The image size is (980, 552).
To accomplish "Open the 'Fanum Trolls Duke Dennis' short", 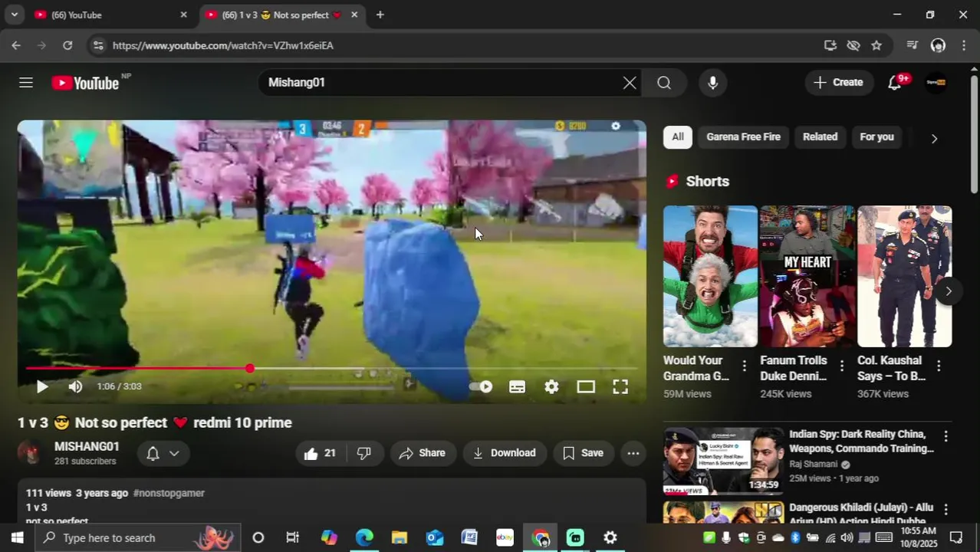I will (x=807, y=276).
